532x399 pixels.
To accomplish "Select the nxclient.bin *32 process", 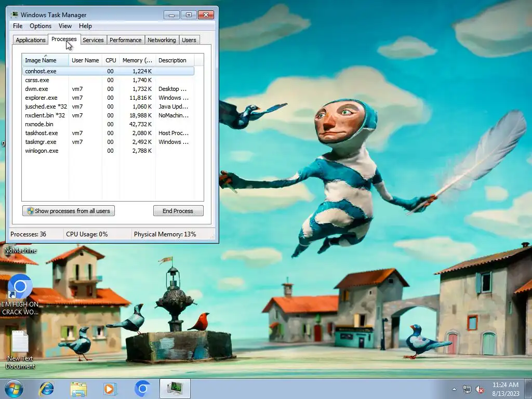I will [x=108, y=115].
